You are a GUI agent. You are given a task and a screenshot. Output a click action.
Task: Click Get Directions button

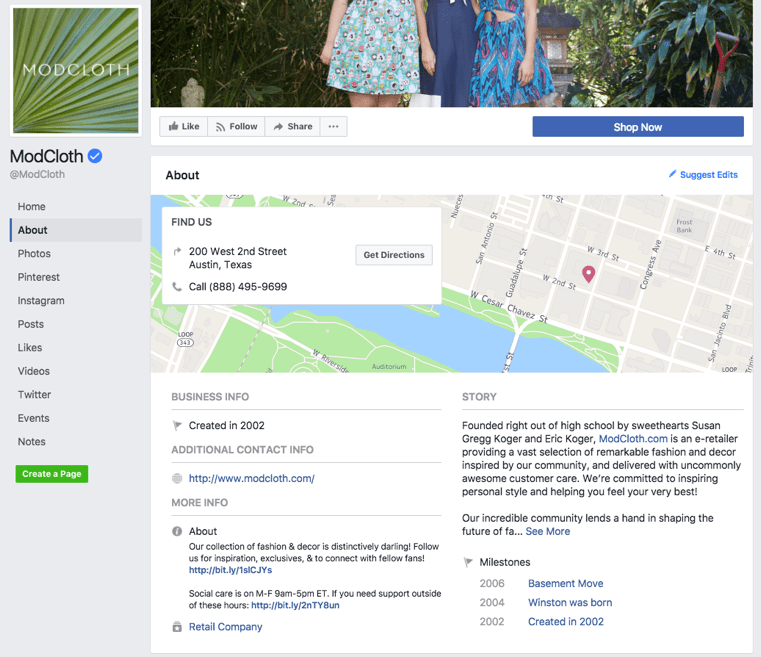pyautogui.click(x=394, y=255)
